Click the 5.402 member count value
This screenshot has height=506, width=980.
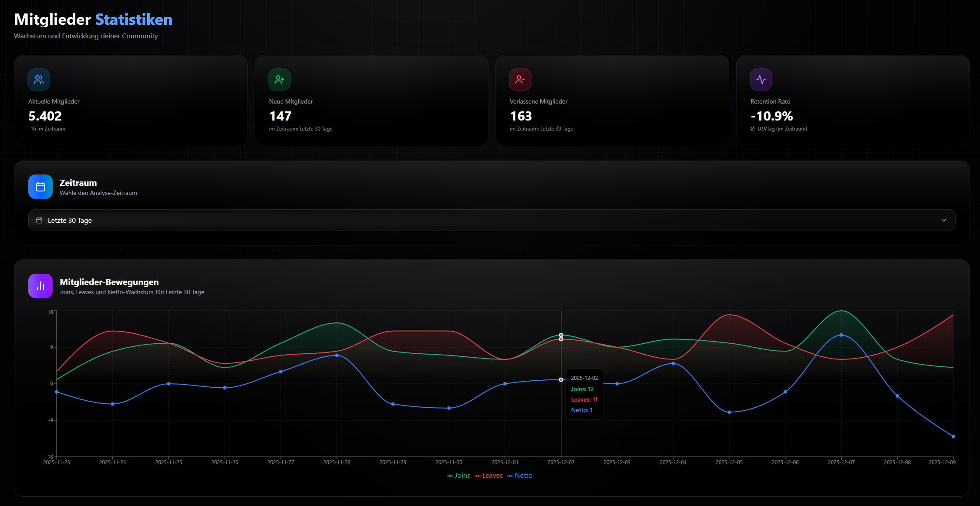point(45,116)
